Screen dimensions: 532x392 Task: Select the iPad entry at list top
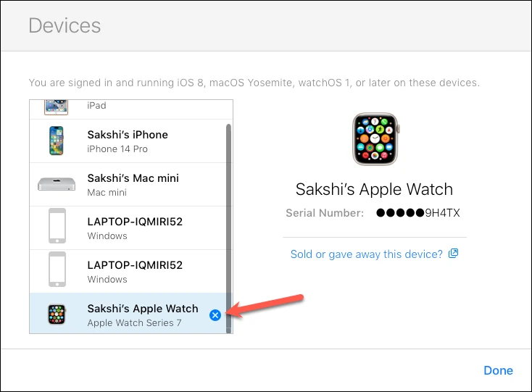click(x=128, y=109)
